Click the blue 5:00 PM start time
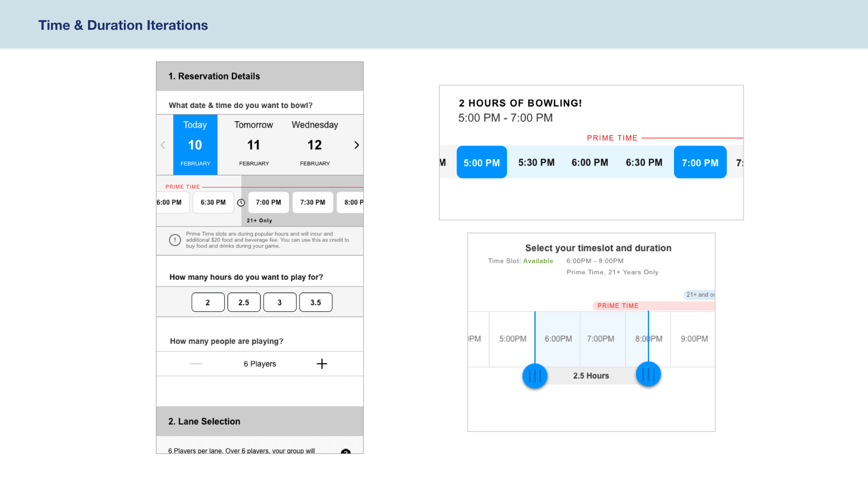 (x=481, y=162)
